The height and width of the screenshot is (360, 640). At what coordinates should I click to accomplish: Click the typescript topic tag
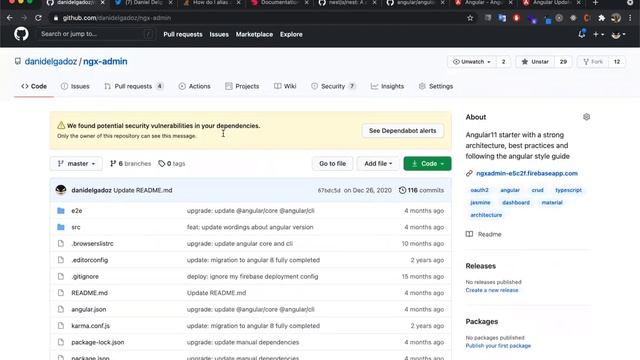point(568,190)
